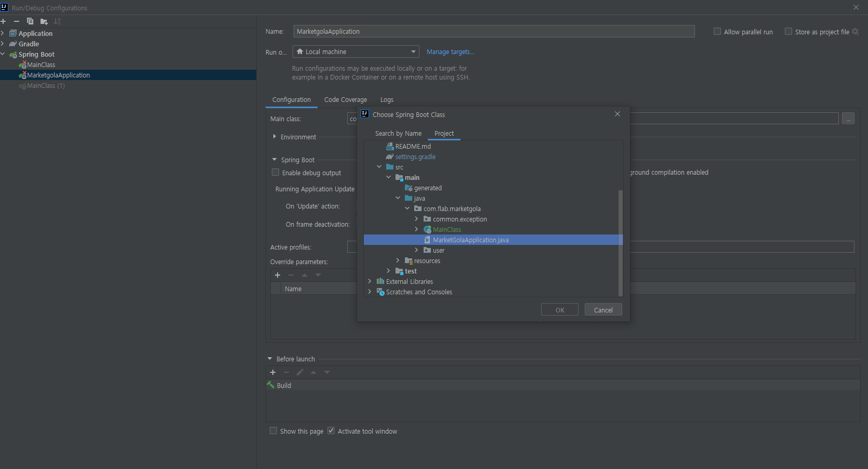The width and height of the screenshot is (868, 469).
Task: Click the Gradle elephant icon in left tree
Action: point(13,44)
